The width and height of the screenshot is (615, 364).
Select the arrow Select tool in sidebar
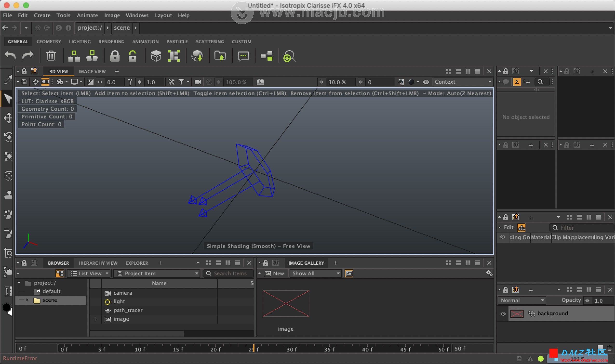click(x=8, y=99)
